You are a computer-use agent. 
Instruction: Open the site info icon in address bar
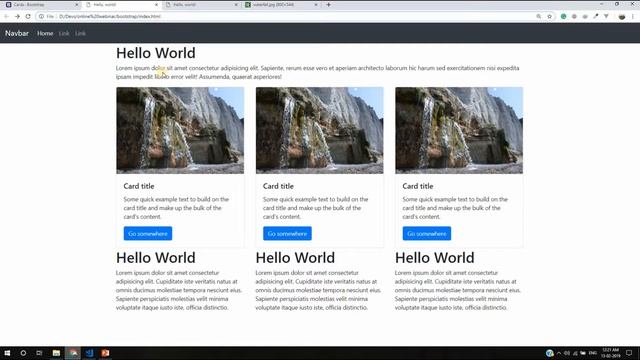pyautogui.click(x=41, y=16)
